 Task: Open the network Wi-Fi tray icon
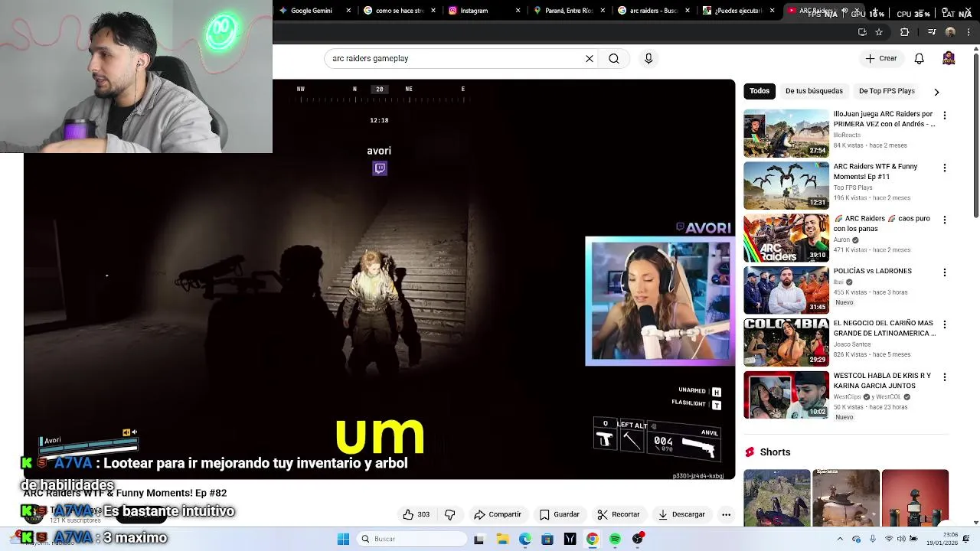click(889, 539)
